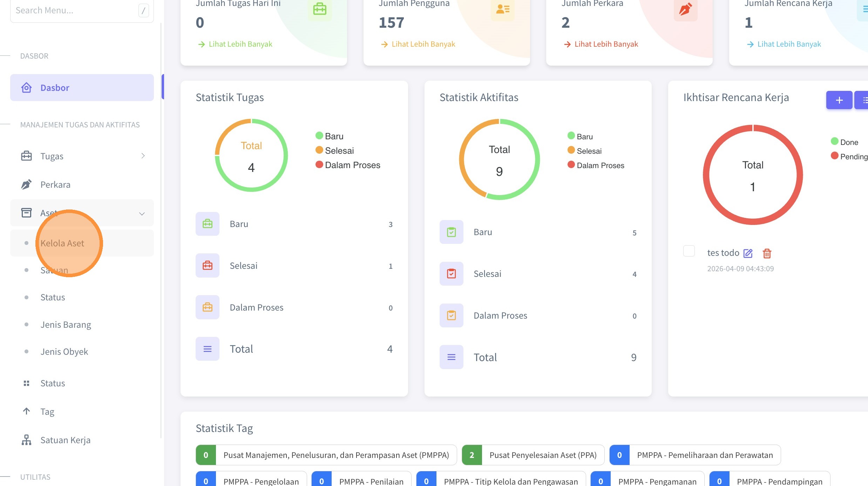Click the Tag arrow-up icon
Viewport: 868px width, 486px height.
pos(26,411)
